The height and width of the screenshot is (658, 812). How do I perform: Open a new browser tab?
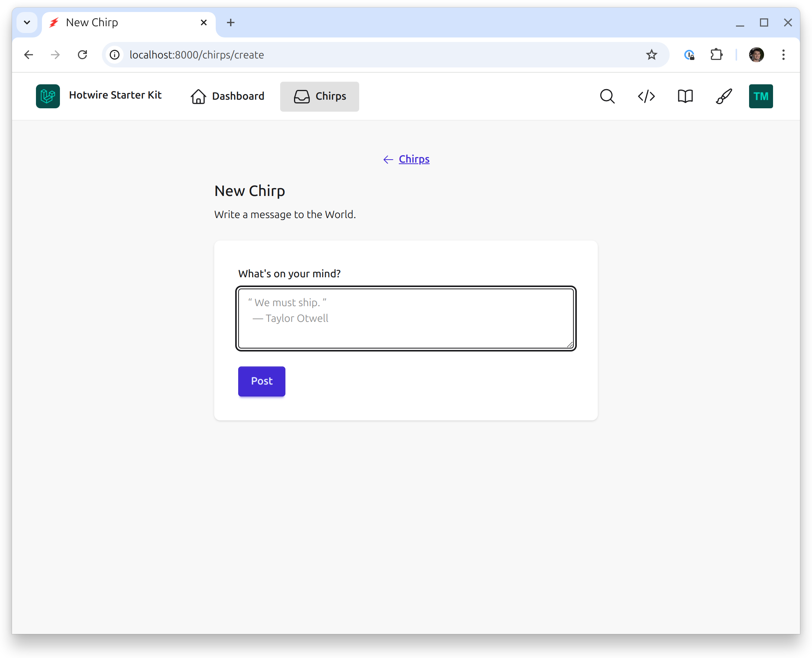point(230,23)
